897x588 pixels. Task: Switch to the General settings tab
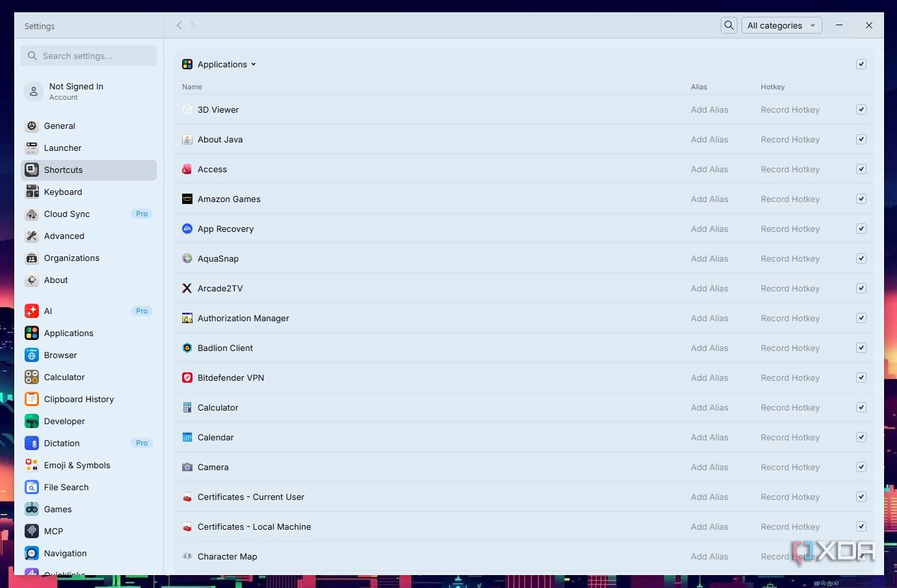89,126
